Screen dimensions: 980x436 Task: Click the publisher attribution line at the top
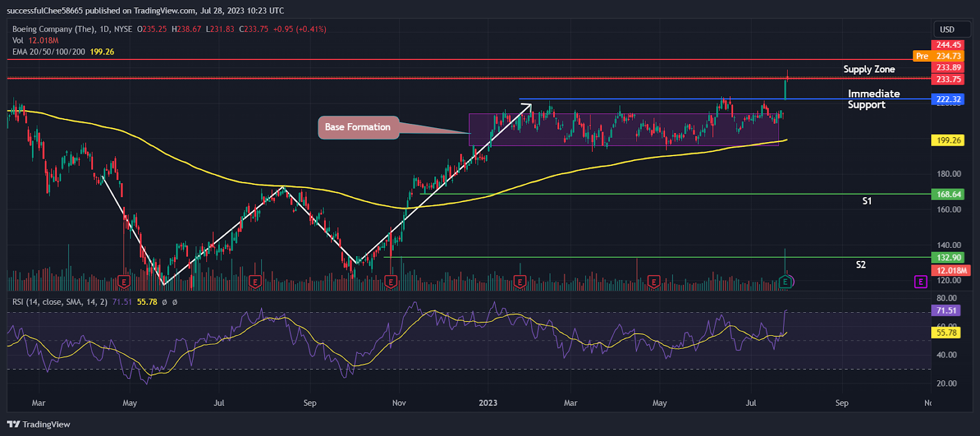coord(145,10)
